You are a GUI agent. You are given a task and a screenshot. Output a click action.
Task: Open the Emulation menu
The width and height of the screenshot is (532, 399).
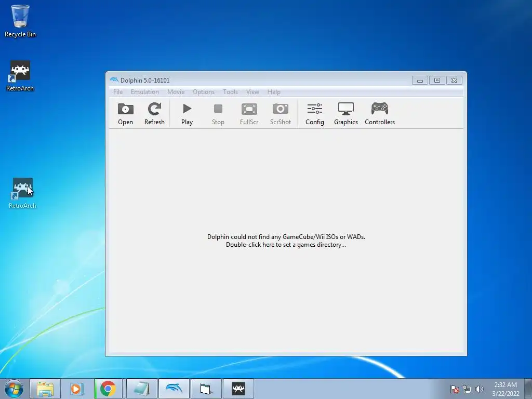(145, 92)
